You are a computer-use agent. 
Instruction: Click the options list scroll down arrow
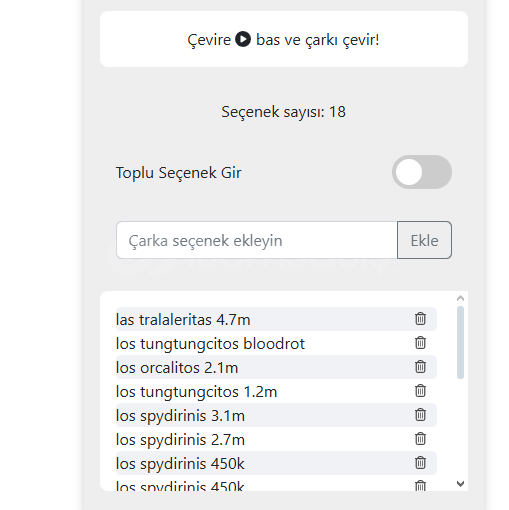click(x=460, y=484)
